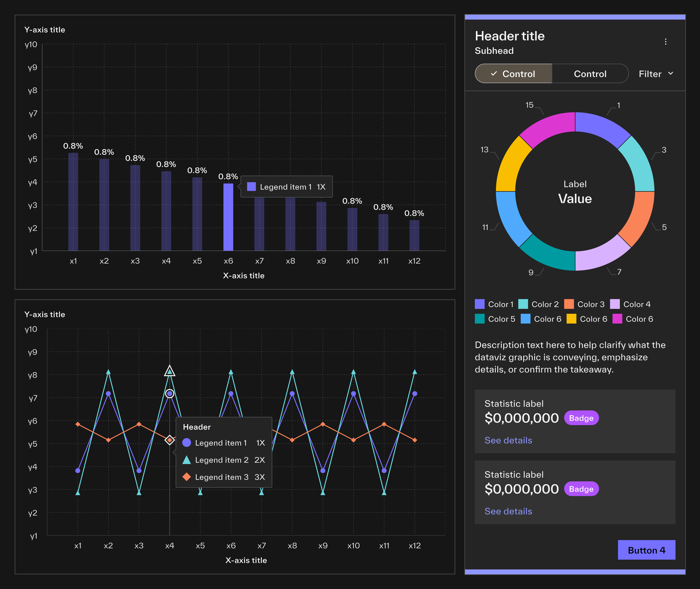Click the orange diamond marker at x9
Image resolution: width=700 pixels, height=589 pixels.
point(323,424)
